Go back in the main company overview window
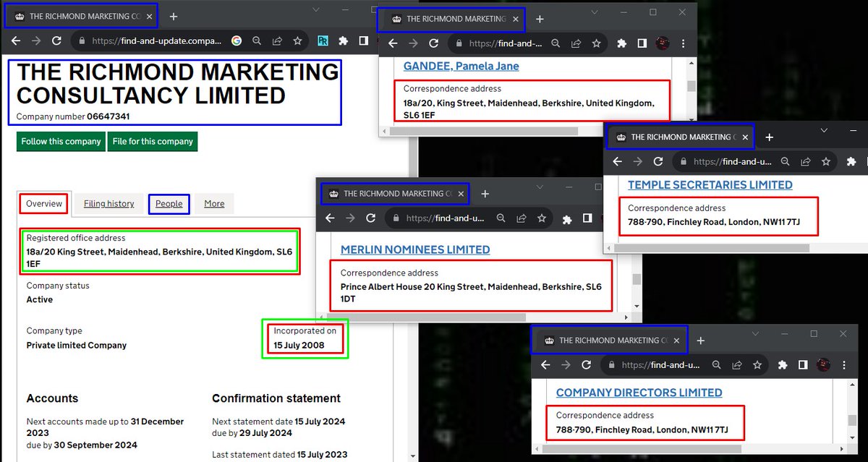 16,41
